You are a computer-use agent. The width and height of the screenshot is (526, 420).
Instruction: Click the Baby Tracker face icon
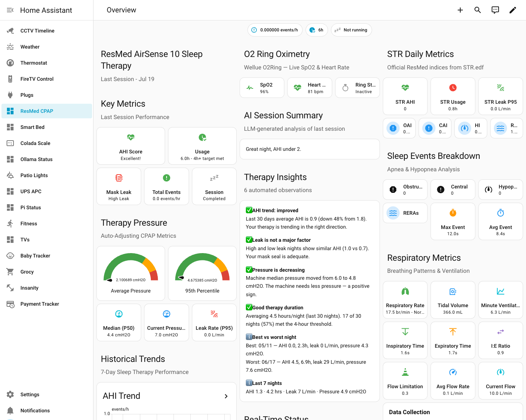10,256
